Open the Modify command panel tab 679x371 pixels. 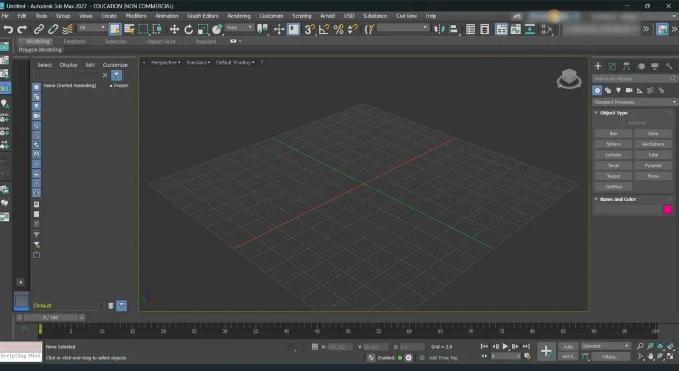pyautogui.click(x=612, y=66)
